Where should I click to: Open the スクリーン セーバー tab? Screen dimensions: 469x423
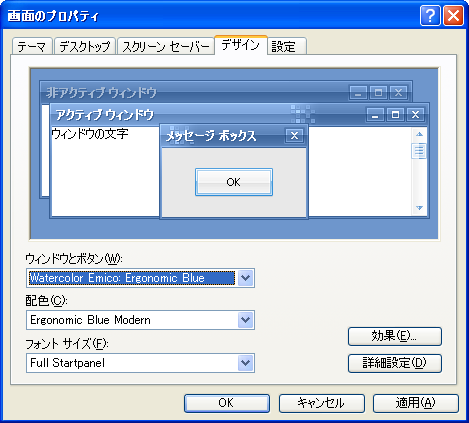point(166,46)
